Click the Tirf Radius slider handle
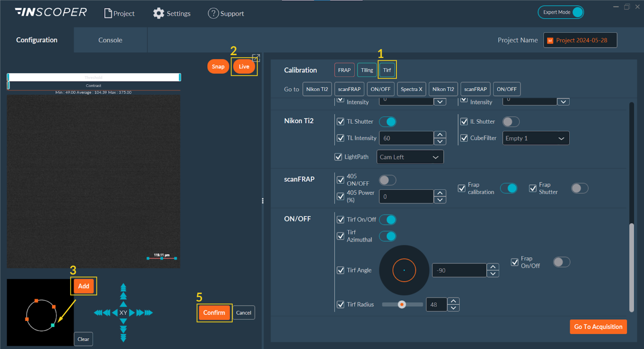Viewport: 644px width, 349px height. pos(402,304)
